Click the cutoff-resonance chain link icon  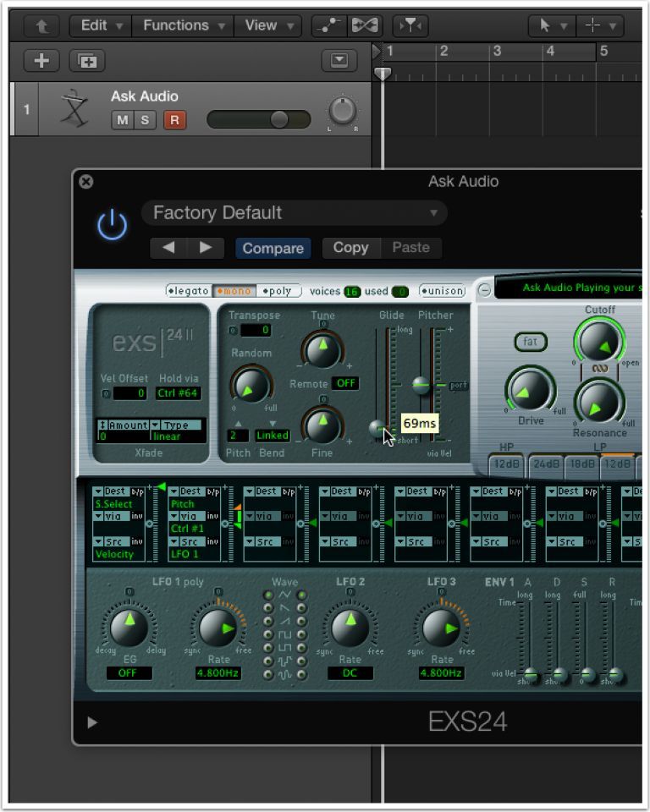click(600, 368)
